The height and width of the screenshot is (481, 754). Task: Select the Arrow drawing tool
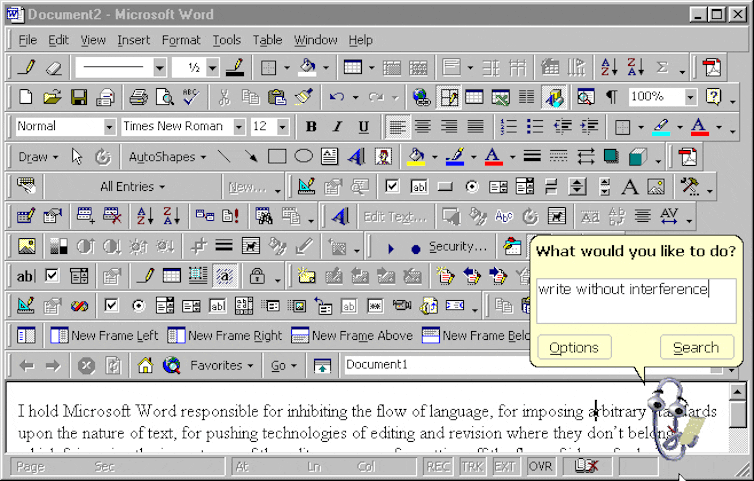point(251,157)
